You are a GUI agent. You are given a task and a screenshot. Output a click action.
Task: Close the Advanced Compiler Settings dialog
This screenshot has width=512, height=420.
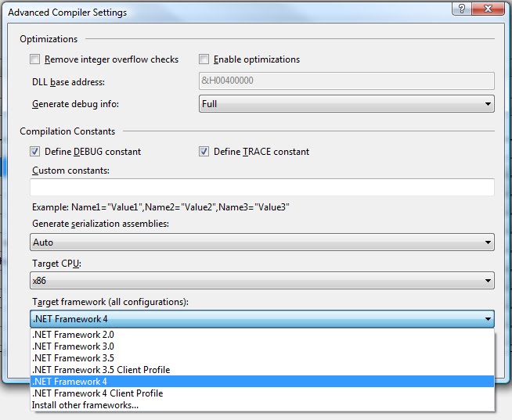[489, 9]
